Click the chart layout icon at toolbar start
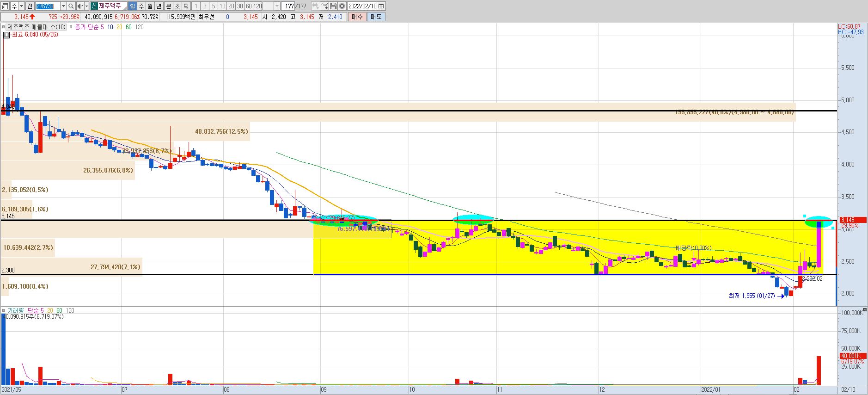 5,6
